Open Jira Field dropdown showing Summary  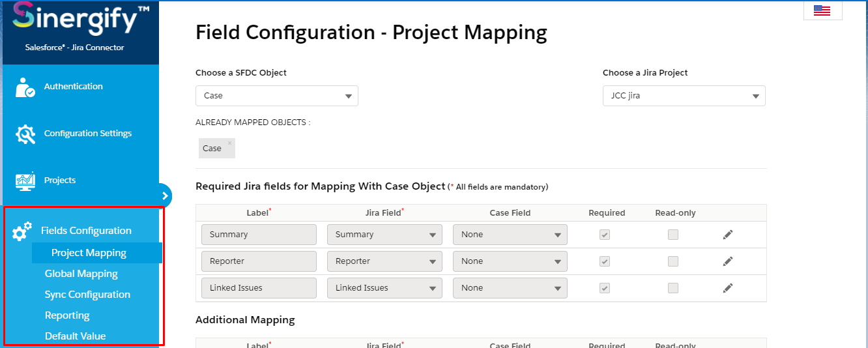pyautogui.click(x=384, y=235)
